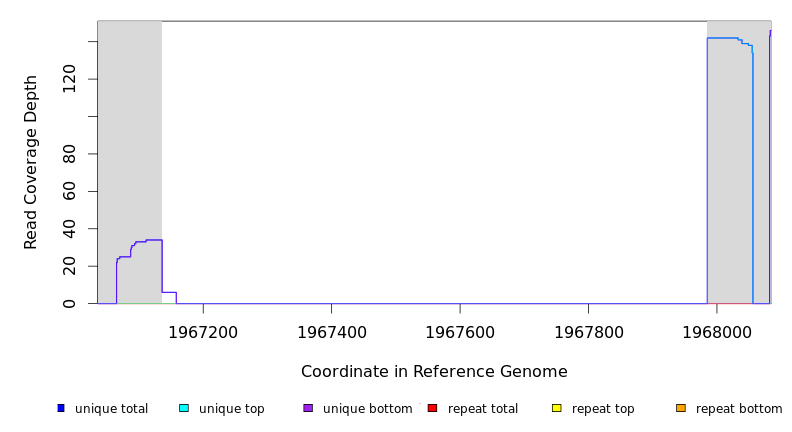The image size is (792, 432).
Task: Select the 'repeat bottom' legend text
Action: click(739, 409)
